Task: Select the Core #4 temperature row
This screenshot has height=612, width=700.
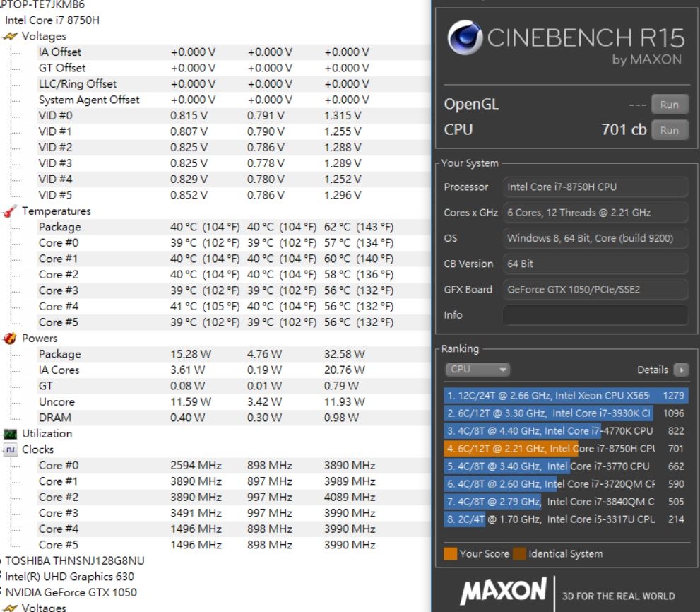Action: 233,307
